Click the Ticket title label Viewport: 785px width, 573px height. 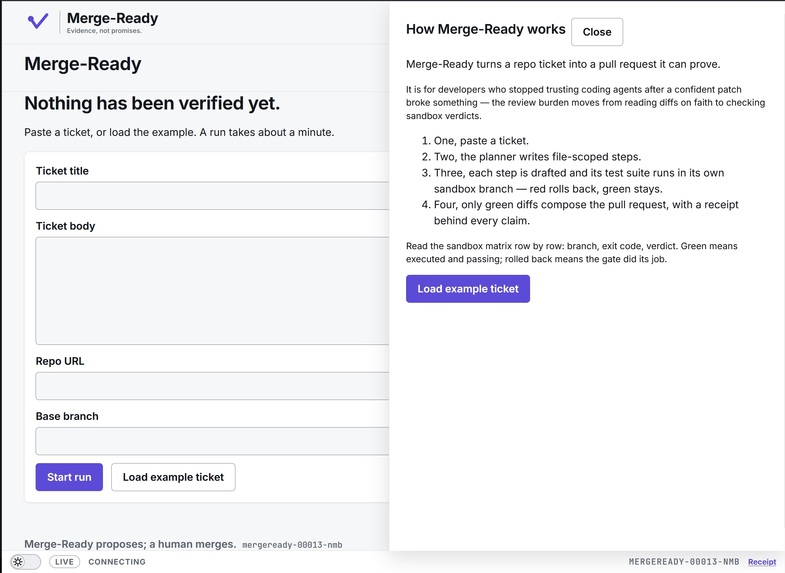pos(62,171)
